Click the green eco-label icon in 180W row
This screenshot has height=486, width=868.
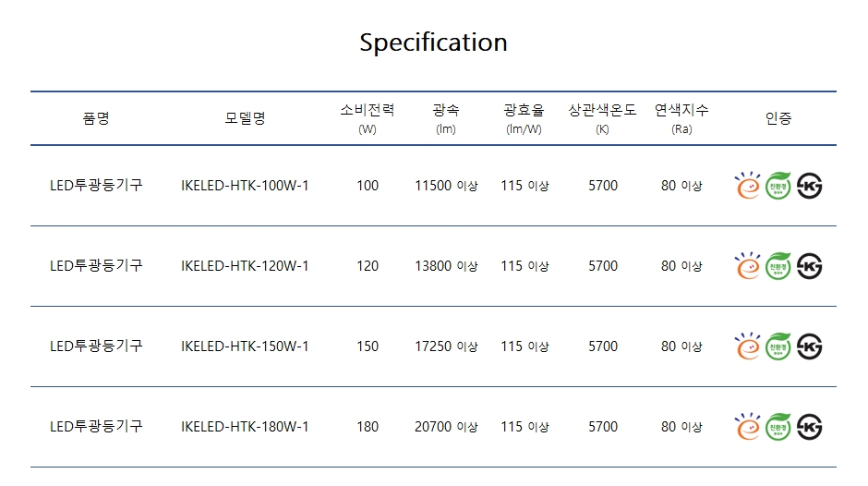pos(778,427)
